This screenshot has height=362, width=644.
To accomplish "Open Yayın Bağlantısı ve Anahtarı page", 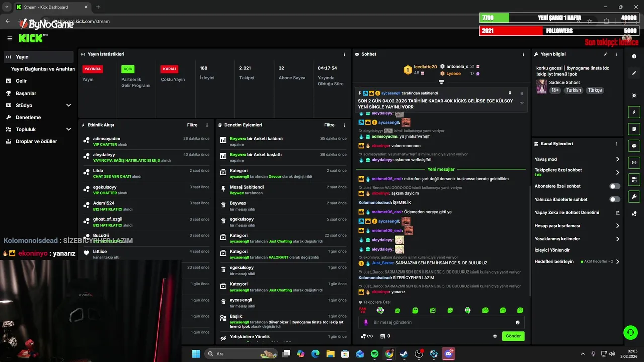I will (x=43, y=69).
